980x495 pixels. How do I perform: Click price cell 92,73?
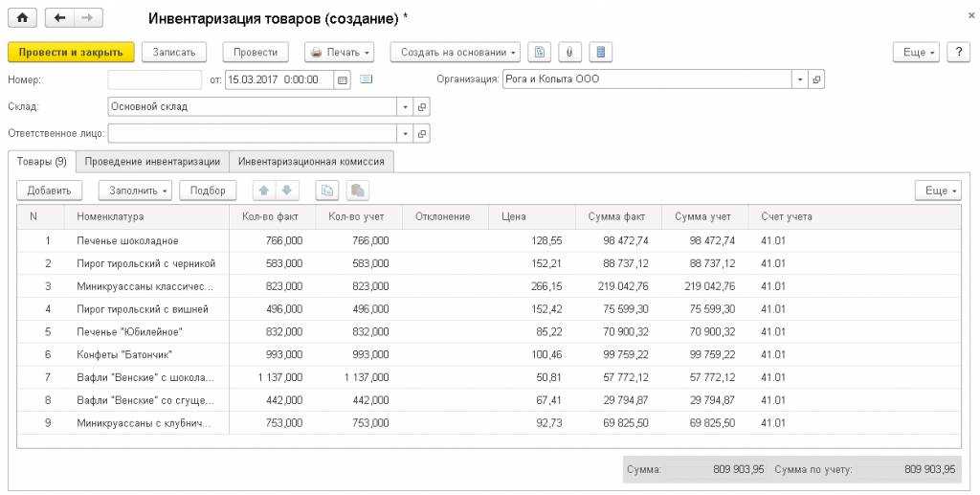[532, 423]
